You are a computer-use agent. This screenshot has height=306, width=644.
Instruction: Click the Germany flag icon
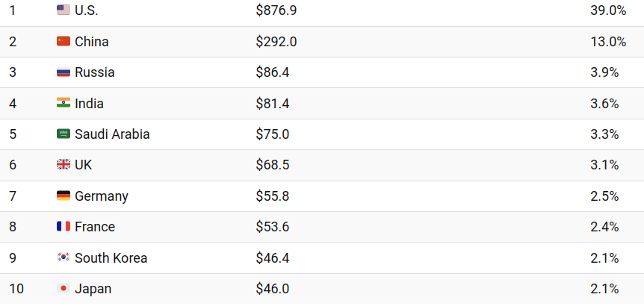(64, 196)
